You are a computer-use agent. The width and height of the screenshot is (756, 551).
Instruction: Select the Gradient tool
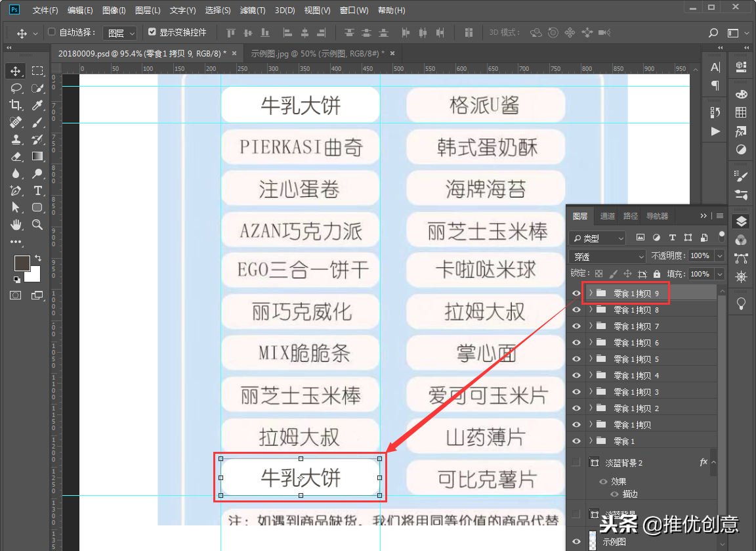click(x=37, y=156)
